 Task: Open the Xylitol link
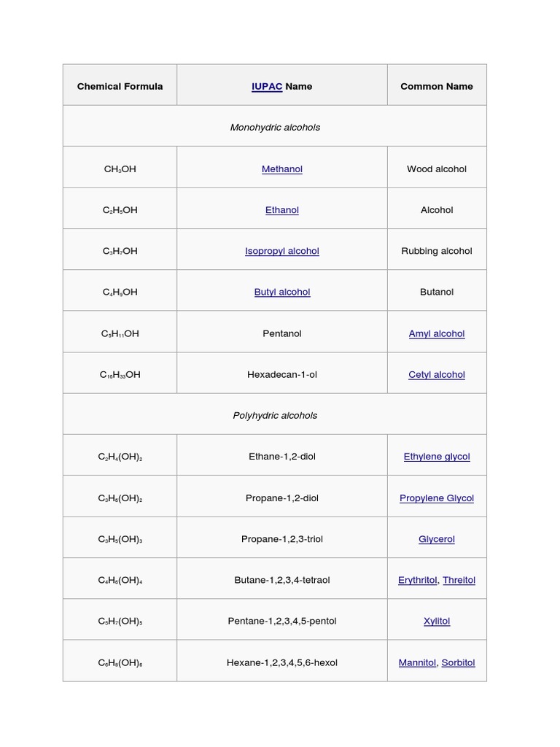coord(437,621)
